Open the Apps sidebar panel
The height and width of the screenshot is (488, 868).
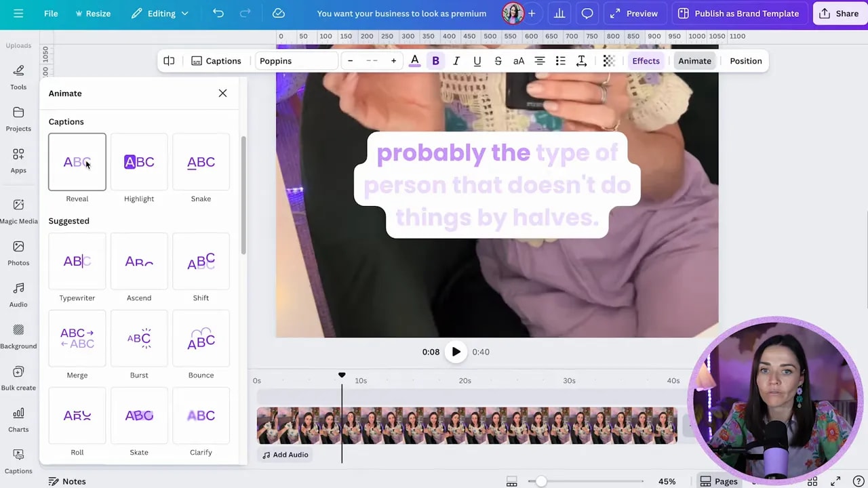pyautogui.click(x=18, y=161)
